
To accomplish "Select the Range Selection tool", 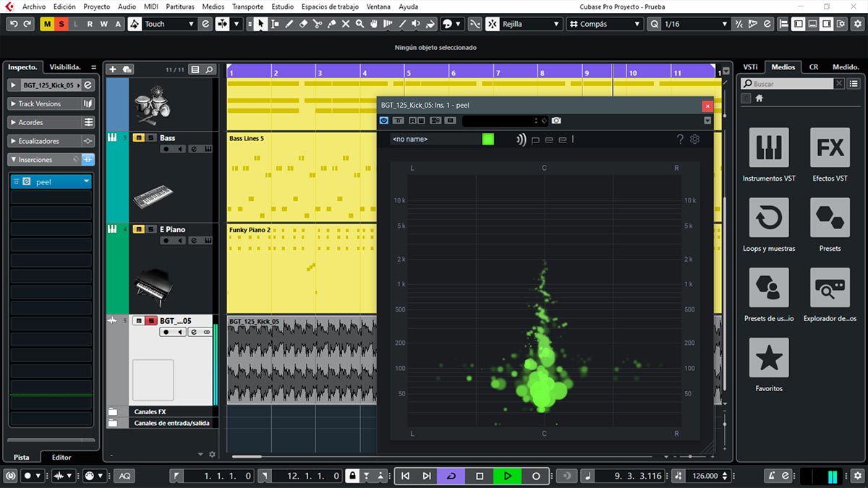I will [275, 24].
